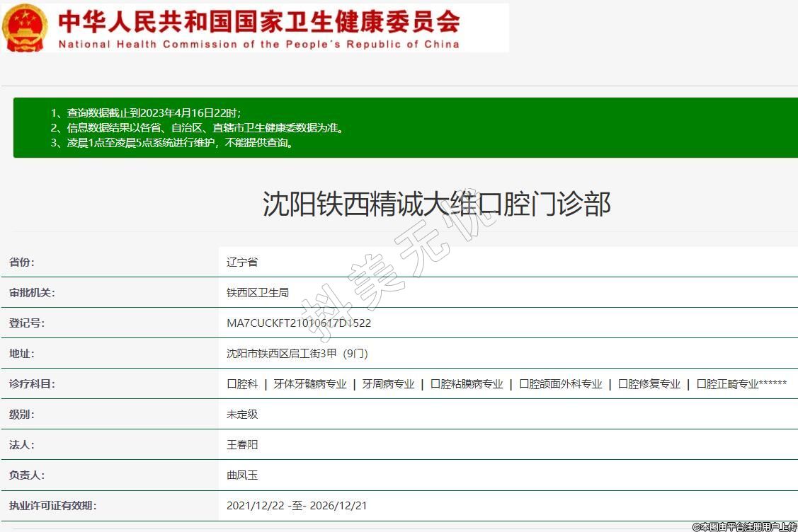
Task: Click the 级别 value 未定级
Action: point(242,415)
